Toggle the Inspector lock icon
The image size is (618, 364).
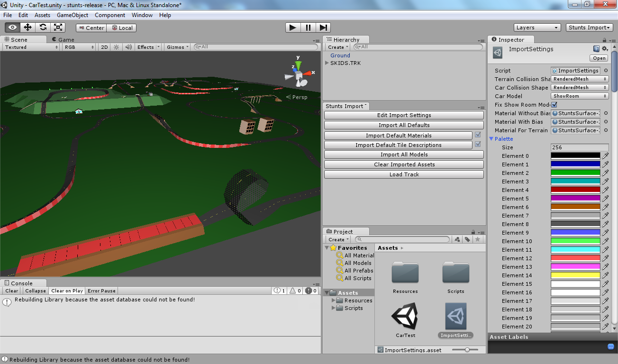pyautogui.click(x=604, y=40)
